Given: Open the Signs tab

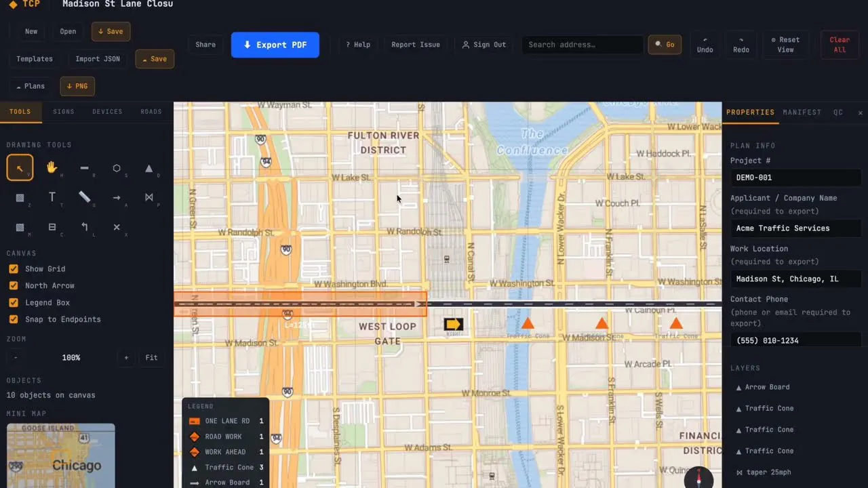Looking at the screenshot, I should [64, 112].
